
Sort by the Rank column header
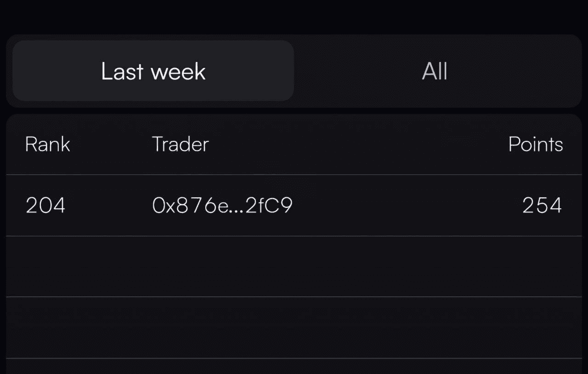pyautogui.click(x=47, y=145)
